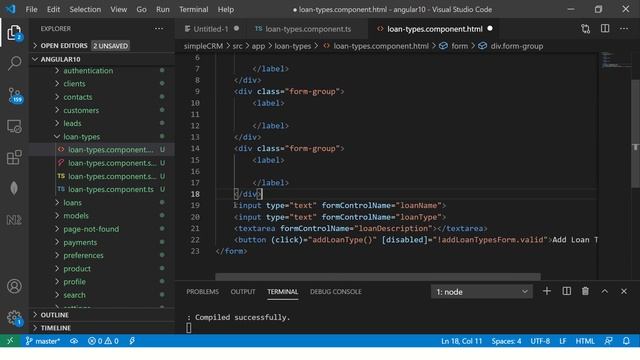Close the terminal panel
The height and width of the screenshot is (360, 640).
click(x=624, y=291)
